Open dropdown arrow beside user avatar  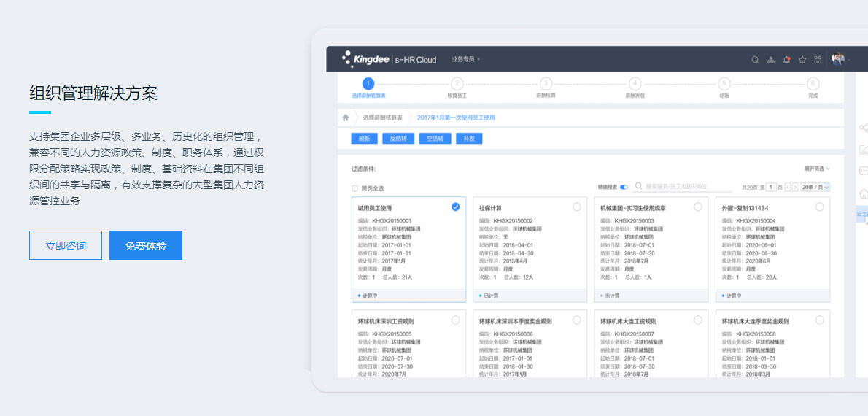(848, 60)
